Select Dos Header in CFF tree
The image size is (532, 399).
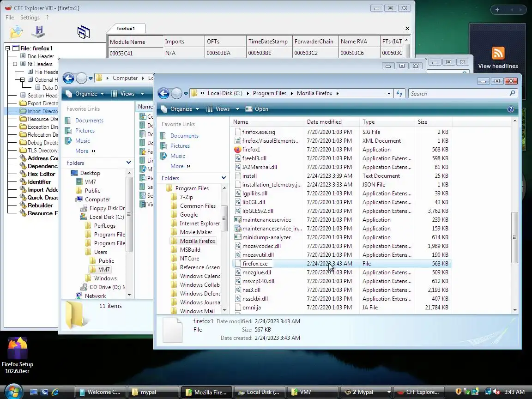pyautogui.click(x=41, y=56)
